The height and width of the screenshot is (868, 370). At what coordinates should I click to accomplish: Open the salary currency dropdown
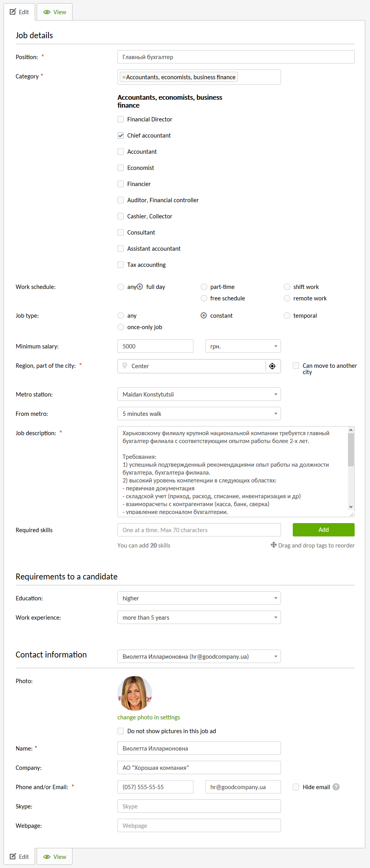pos(243,346)
